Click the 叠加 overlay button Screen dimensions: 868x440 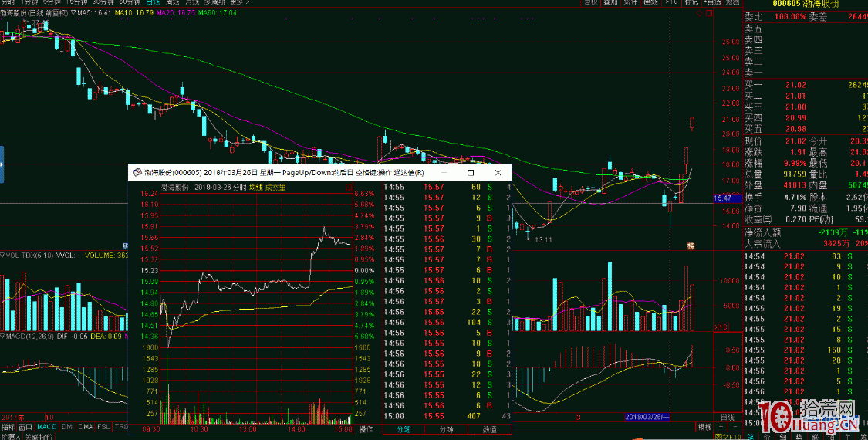point(610,3)
